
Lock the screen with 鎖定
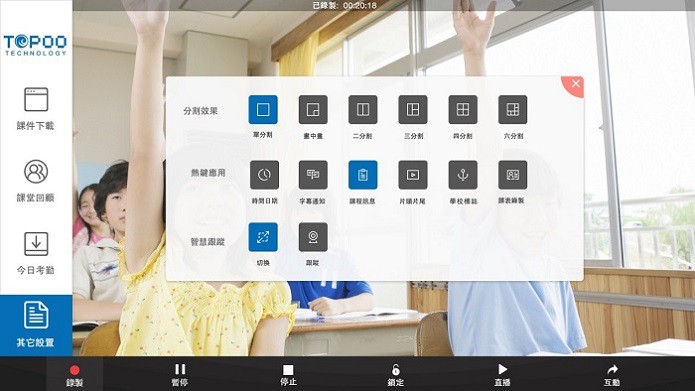(x=395, y=375)
